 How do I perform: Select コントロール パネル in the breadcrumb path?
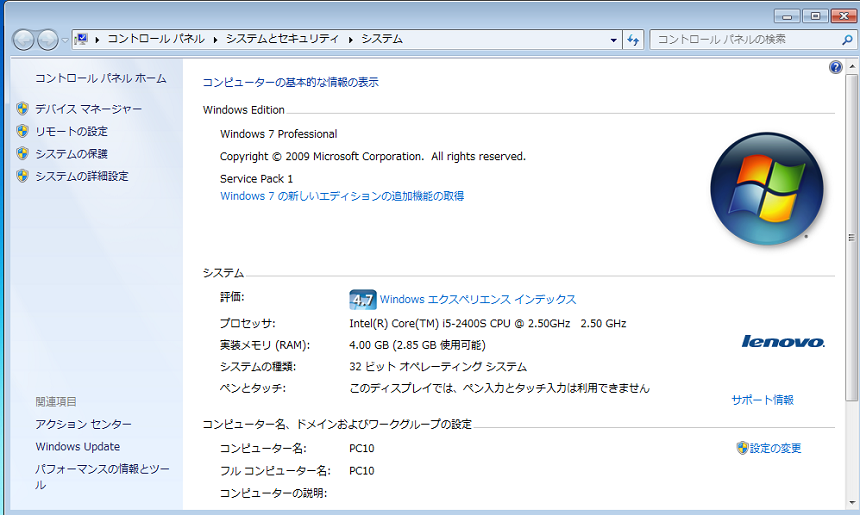pyautogui.click(x=155, y=40)
